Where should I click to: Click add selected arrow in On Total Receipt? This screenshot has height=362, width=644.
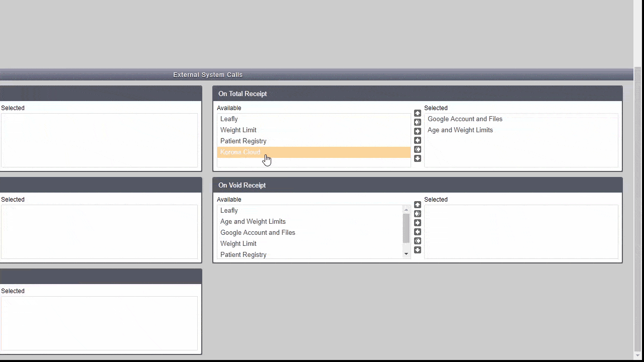click(418, 131)
